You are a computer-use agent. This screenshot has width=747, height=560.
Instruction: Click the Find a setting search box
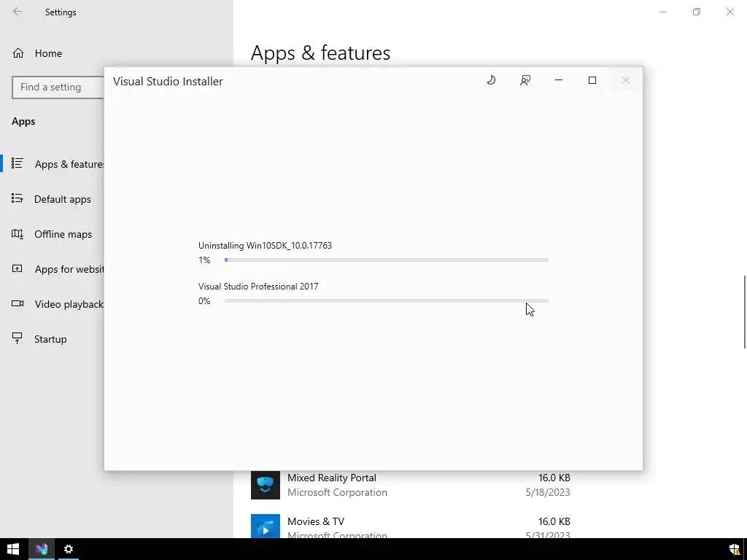(x=58, y=87)
